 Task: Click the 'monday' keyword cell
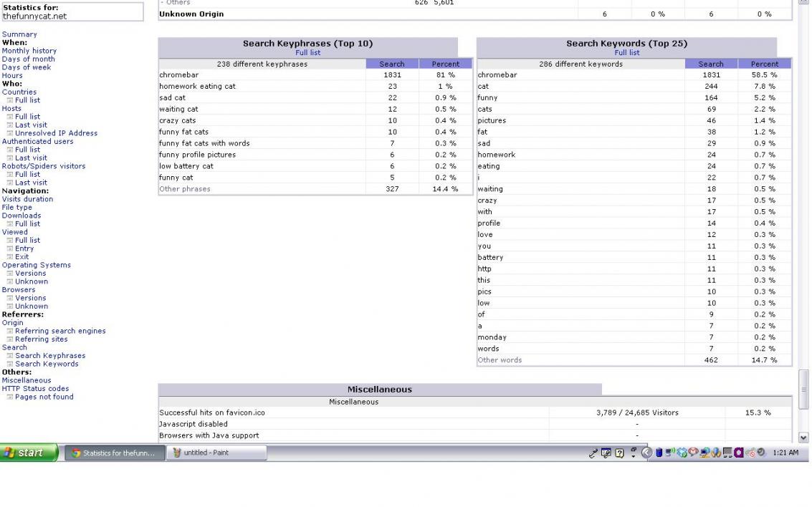click(x=581, y=337)
